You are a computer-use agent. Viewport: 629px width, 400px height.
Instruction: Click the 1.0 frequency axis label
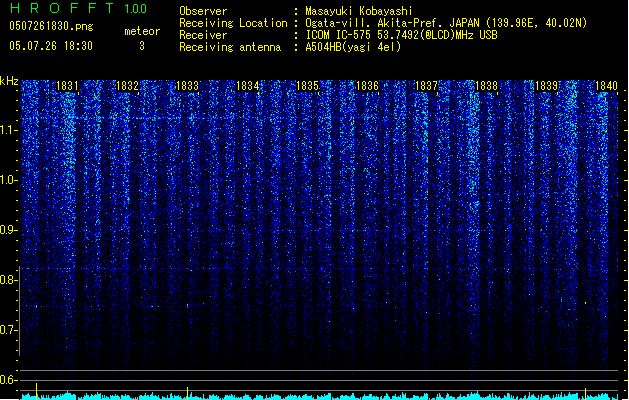[8, 180]
